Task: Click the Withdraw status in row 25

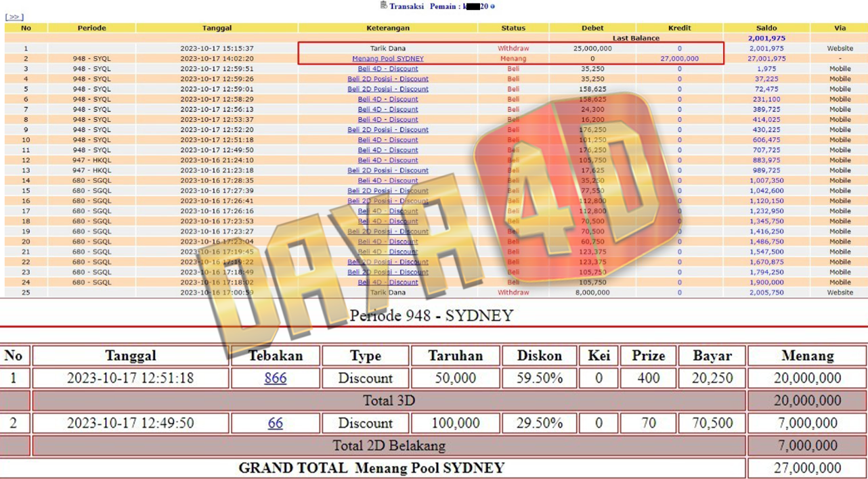Action: (513, 292)
